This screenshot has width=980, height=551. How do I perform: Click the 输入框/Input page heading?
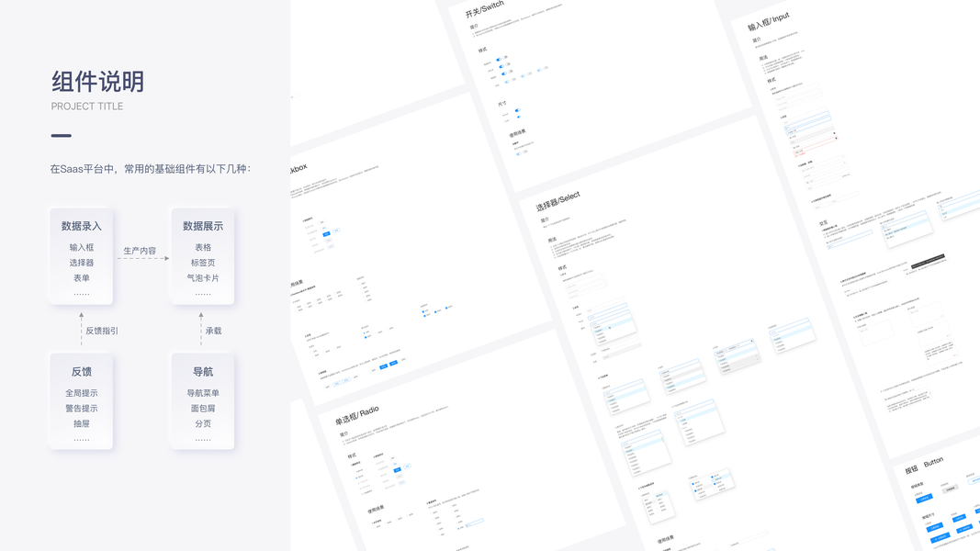[769, 21]
